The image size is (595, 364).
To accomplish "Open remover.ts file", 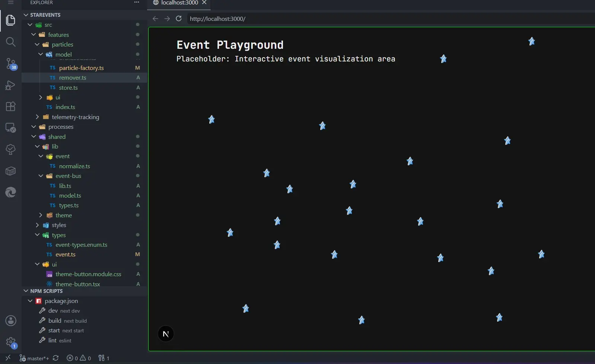I will tap(73, 77).
